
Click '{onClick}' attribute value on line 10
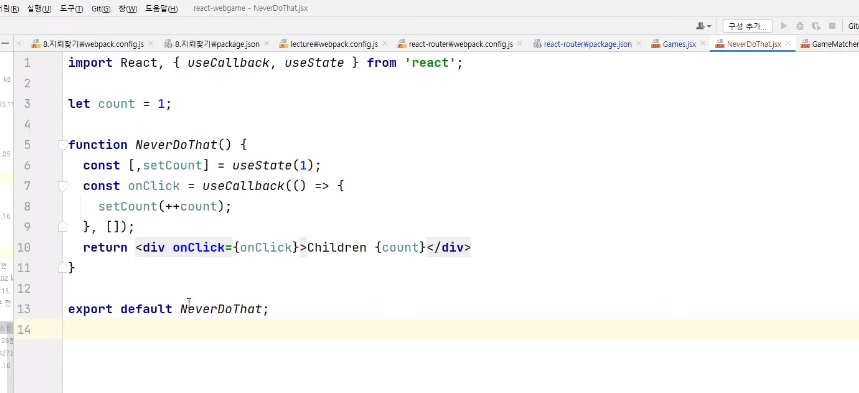(x=266, y=248)
